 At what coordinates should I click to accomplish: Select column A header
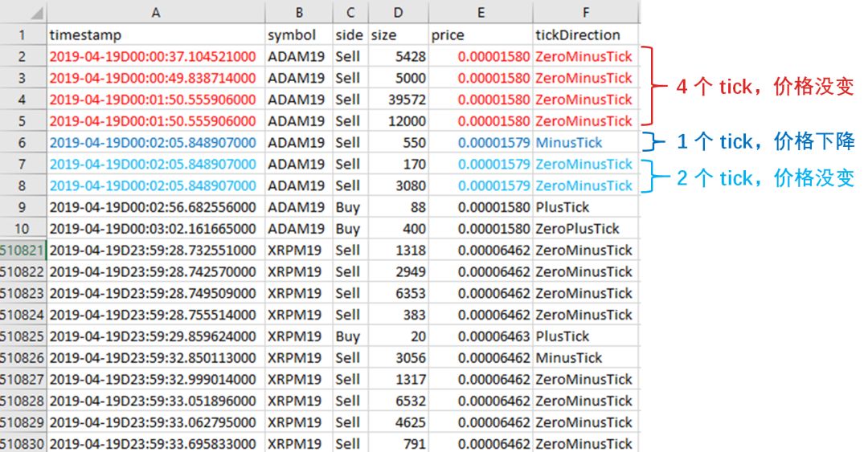156,12
